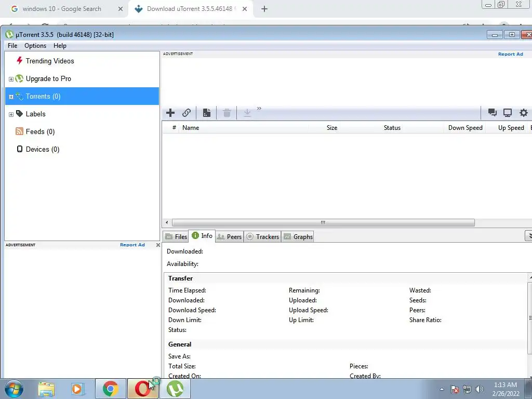
Task: Close the sidebar advertisement panel
Action: click(158, 245)
